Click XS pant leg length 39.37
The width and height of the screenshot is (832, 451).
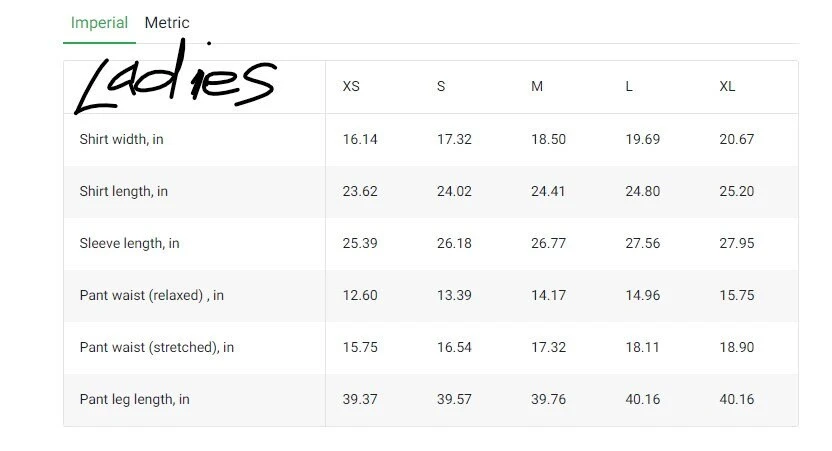click(360, 400)
